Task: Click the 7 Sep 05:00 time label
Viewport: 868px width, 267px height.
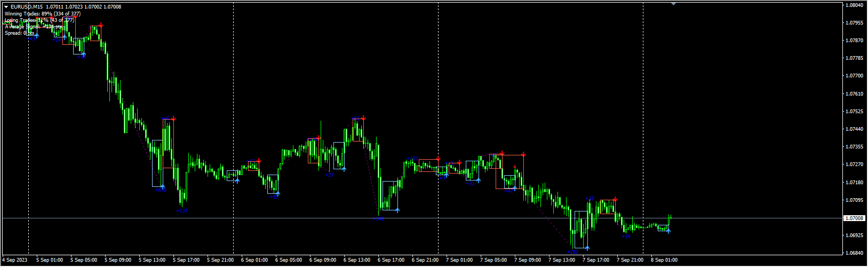Action: tap(493, 261)
